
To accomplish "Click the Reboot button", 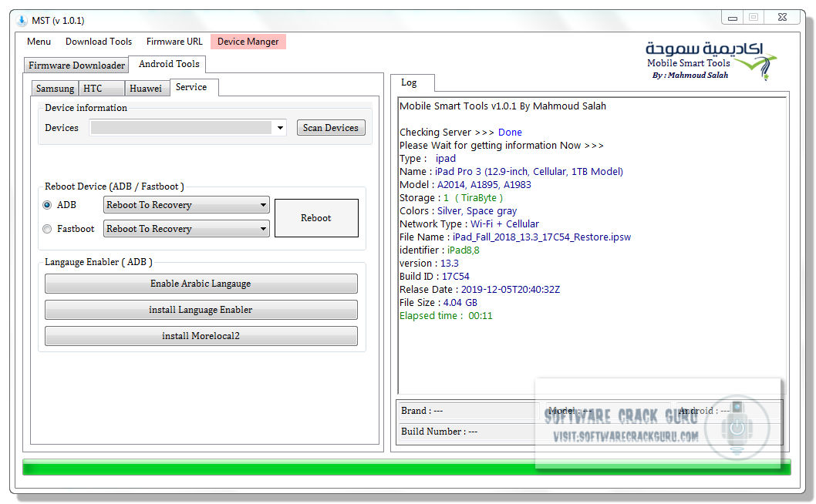I will (x=316, y=218).
